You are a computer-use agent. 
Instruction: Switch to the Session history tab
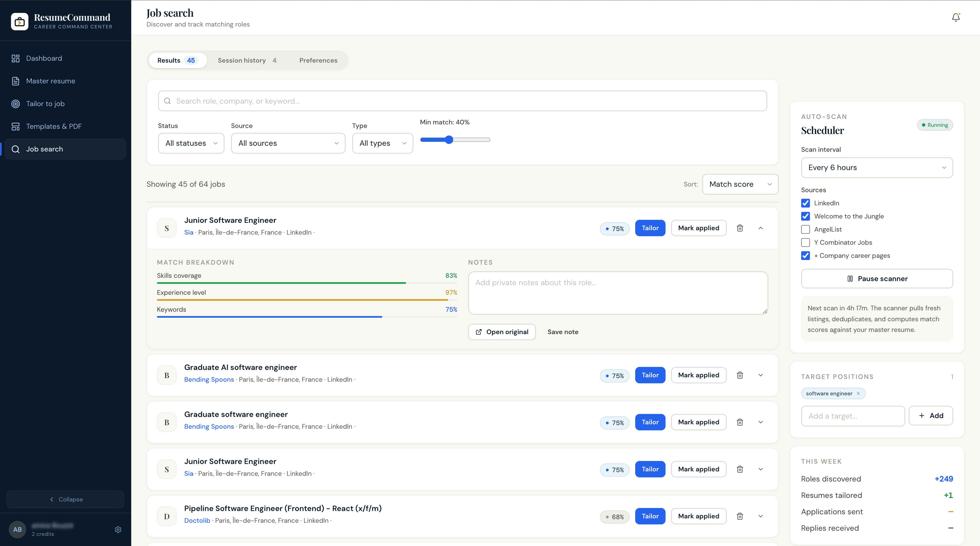click(x=247, y=60)
